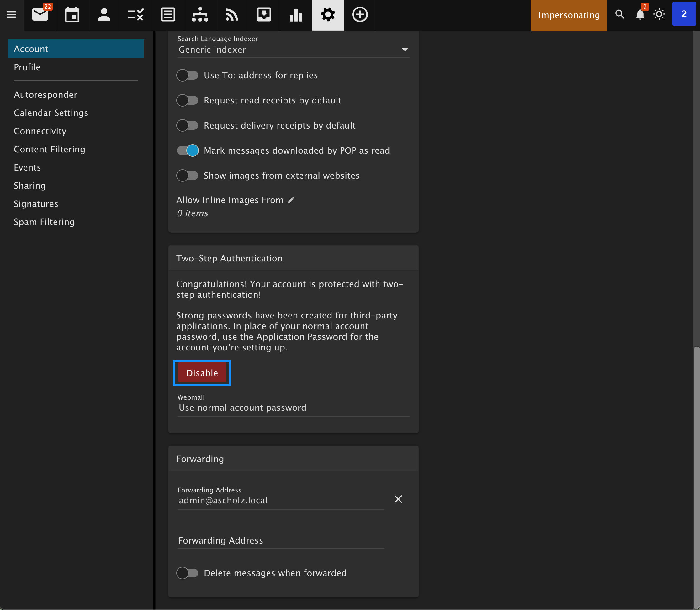
Task: Open the RSS feeds icon
Action: tap(232, 15)
